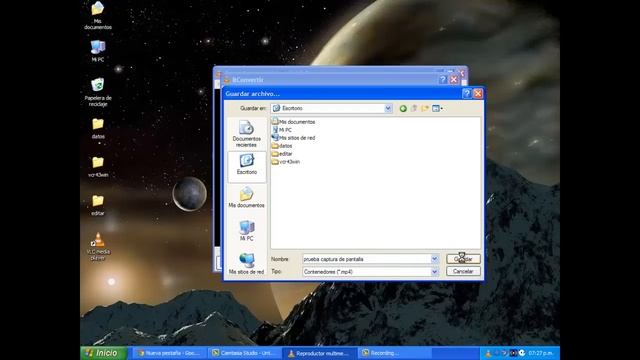This screenshot has width=640, height=360.
Task: Click the help button of Guardar archivo dialog
Action: (x=467, y=93)
